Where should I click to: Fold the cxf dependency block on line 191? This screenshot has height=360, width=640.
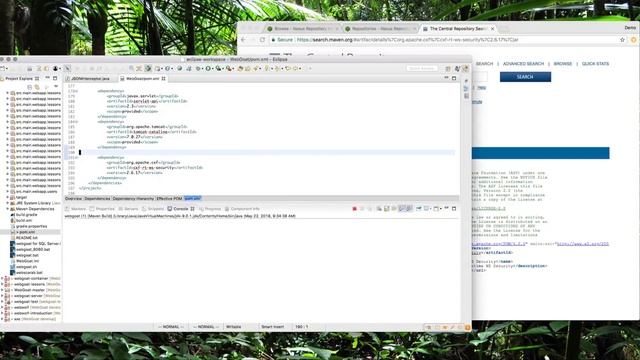point(76,157)
